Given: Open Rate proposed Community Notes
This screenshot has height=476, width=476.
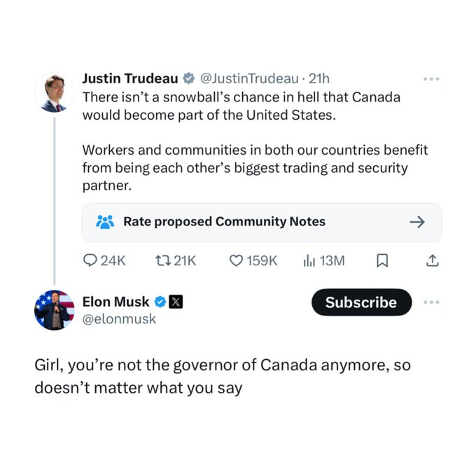Looking at the screenshot, I should click(x=224, y=222).
